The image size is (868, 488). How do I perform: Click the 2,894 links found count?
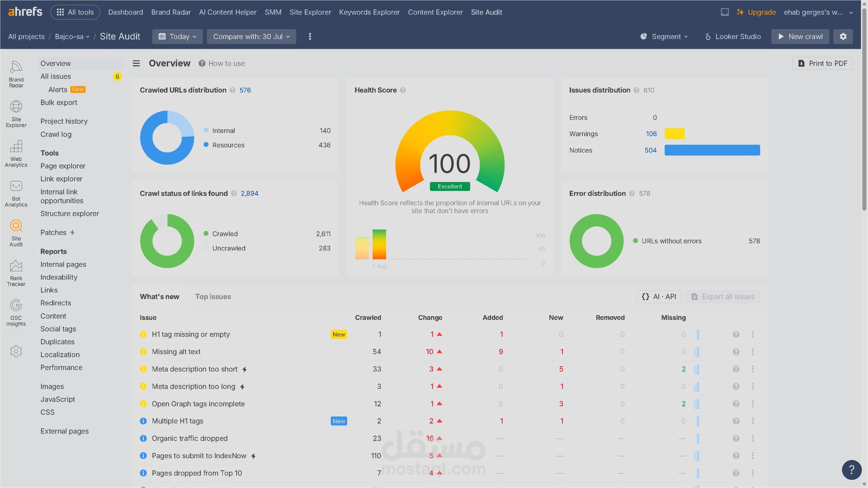click(x=250, y=194)
